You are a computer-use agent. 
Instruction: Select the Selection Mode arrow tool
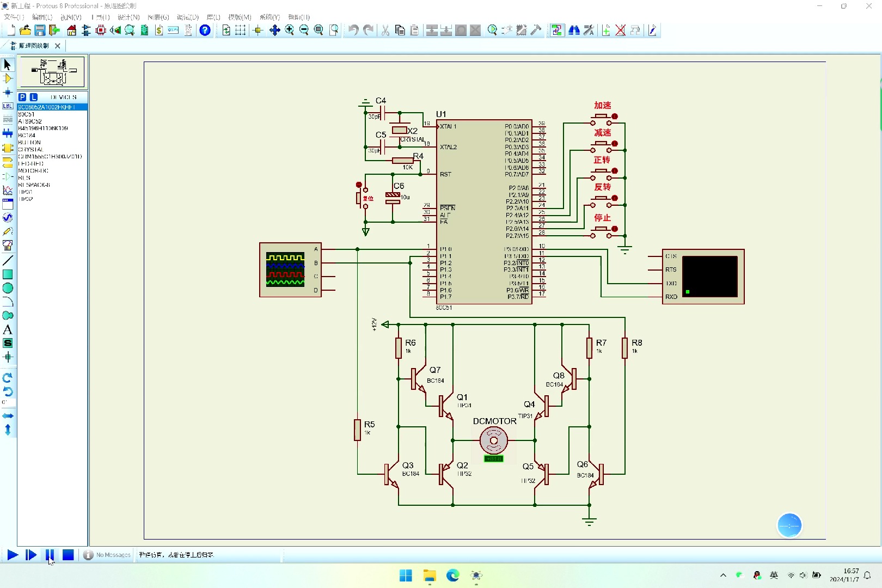click(x=8, y=64)
